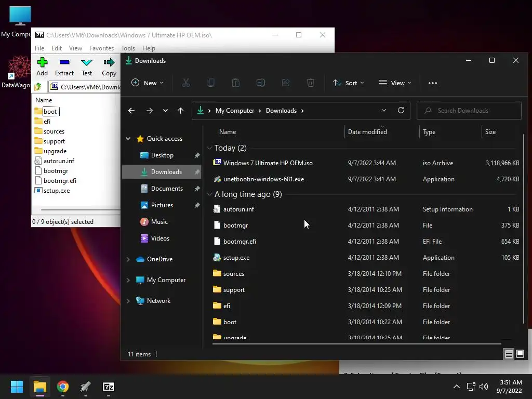Screen dimensions: 532x399
Task: Click the 7-Zip path address field
Action: 85,87
